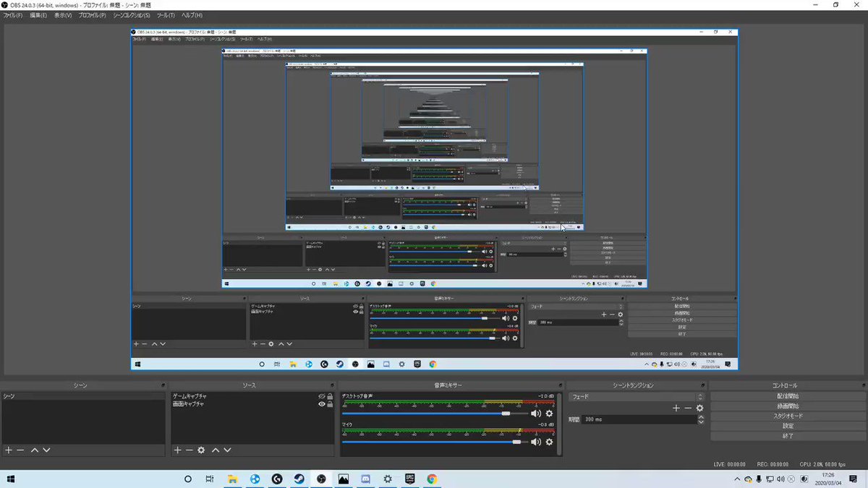Move the selected source up with the arrow icon
This screenshot has width=868, height=488.
216,450
